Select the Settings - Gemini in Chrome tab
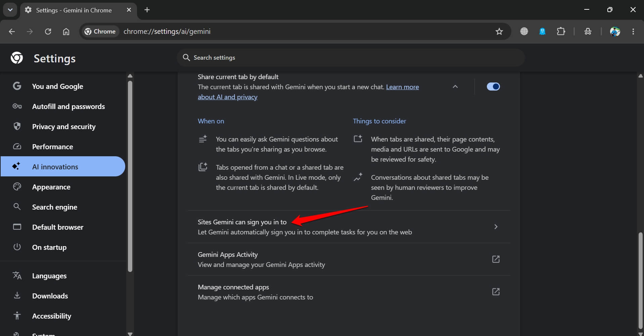644x336 pixels. coord(74,10)
